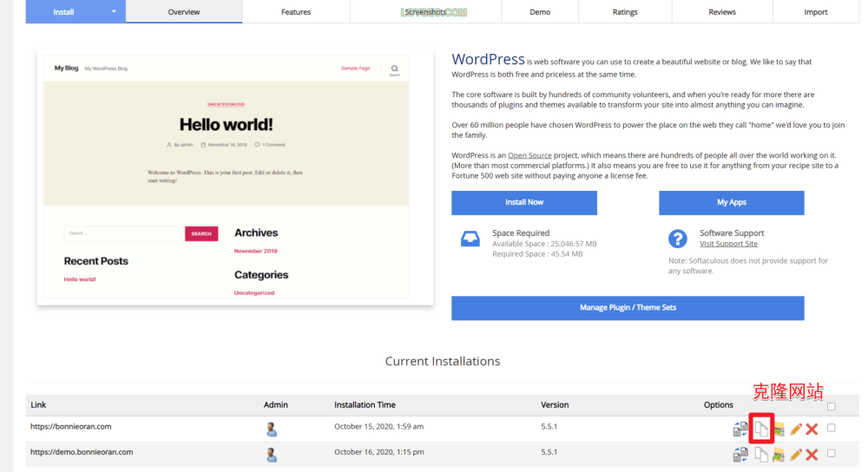Remove the bonnieoran.com installation
Screen dimensions: 868x472
[x=812, y=429]
